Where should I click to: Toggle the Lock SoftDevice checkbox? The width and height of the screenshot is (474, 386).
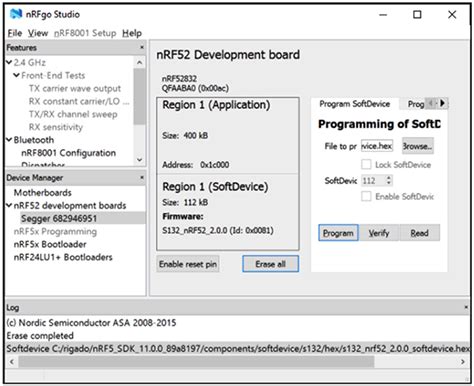(x=366, y=164)
